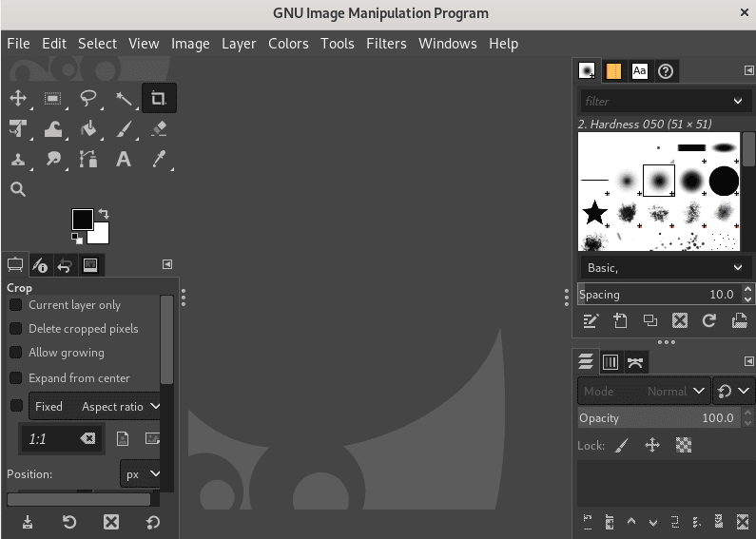Reset tool options to default values
756x539 pixels.
tap(153, 522)
